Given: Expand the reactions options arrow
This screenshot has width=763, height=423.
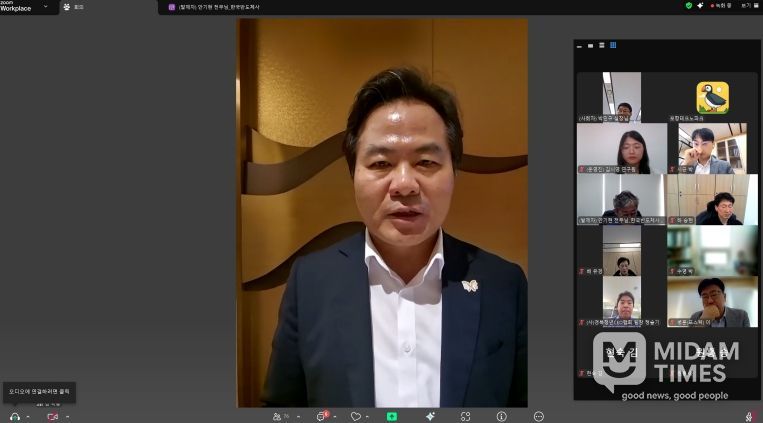Looking at the screenshot, I should coord(367,417).
